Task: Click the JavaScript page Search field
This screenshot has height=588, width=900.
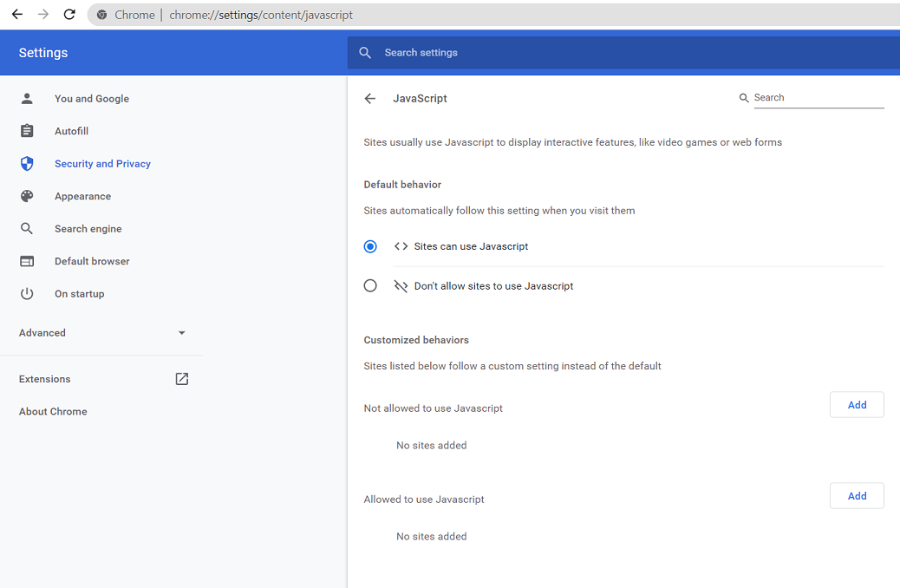Action: [x=817, y=98]
